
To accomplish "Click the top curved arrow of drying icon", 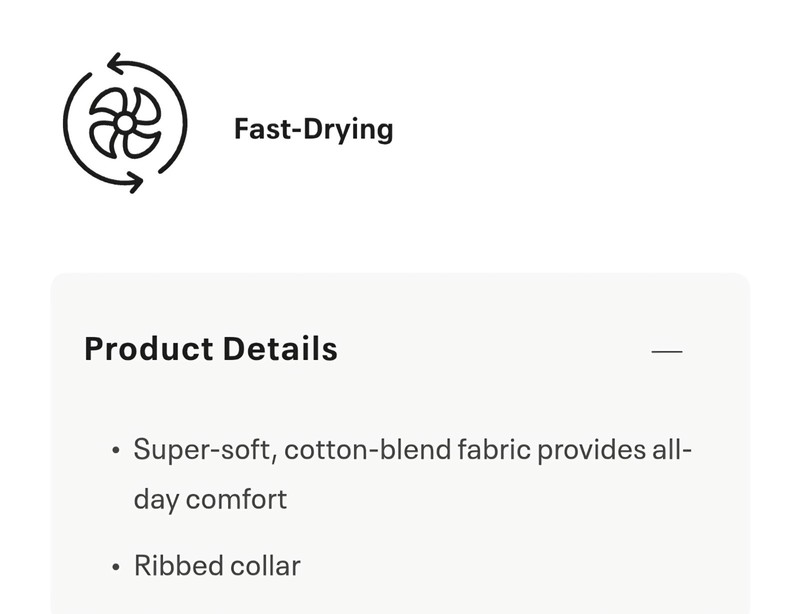I will click(147, 88).
